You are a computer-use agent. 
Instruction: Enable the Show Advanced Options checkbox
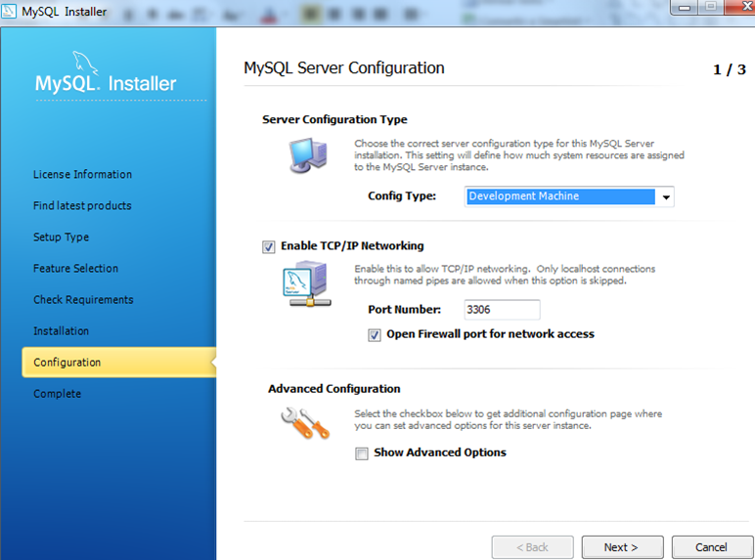[362, 453]
